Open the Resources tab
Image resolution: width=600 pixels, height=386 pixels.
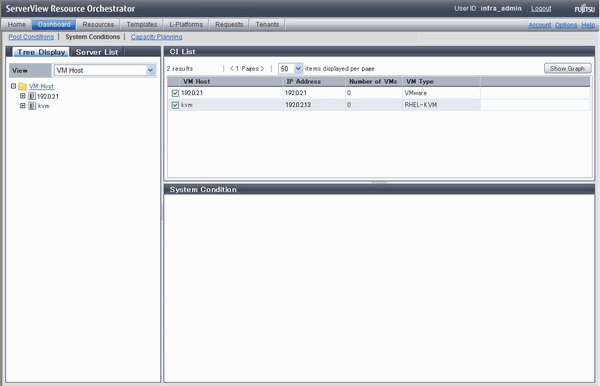pyautogui.click(x=98, y=24)
